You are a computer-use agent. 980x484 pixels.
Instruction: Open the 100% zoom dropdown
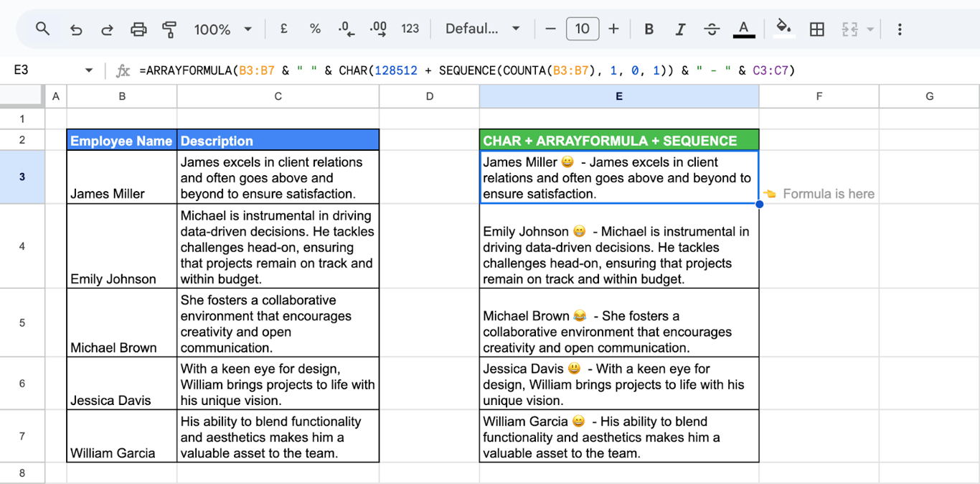pyautogui.click(x=223, y=29)
